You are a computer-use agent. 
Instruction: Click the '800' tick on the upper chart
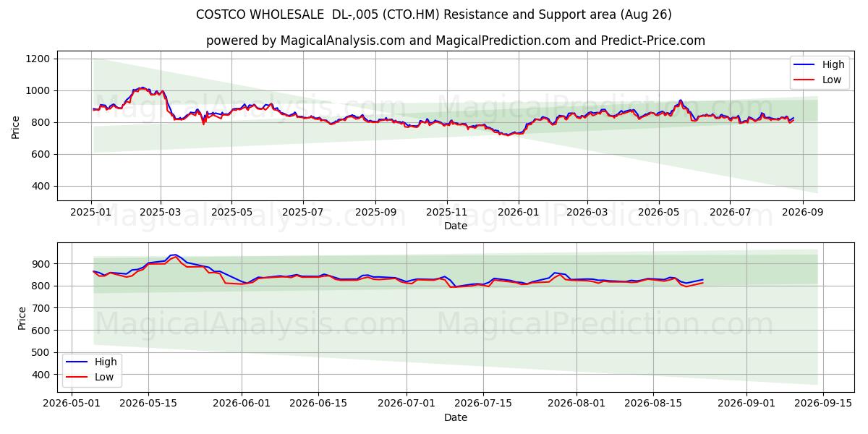coord(42,122)
